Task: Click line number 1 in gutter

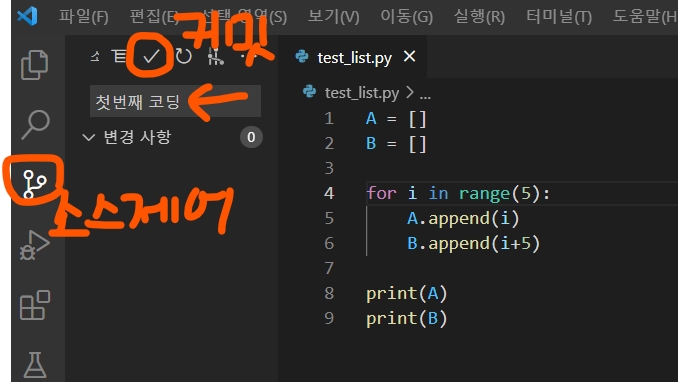Action: click(x=329, y=119)
